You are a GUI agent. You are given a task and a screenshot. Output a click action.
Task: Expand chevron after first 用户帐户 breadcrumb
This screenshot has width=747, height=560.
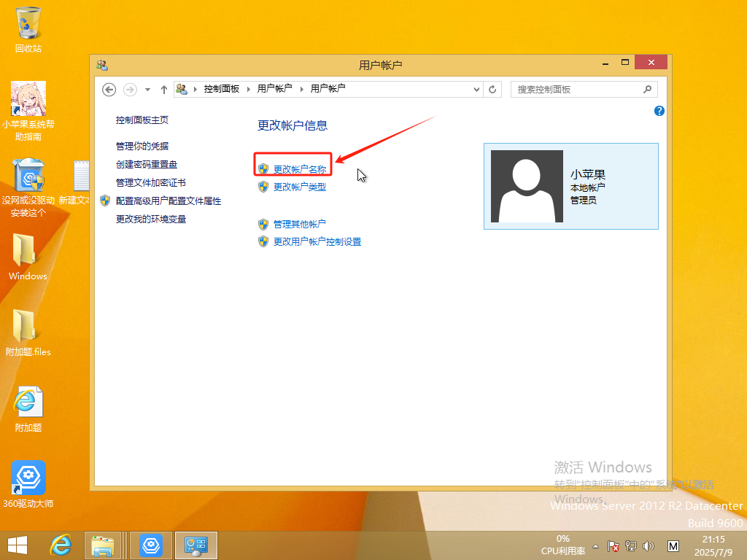[x=301, y=89]
